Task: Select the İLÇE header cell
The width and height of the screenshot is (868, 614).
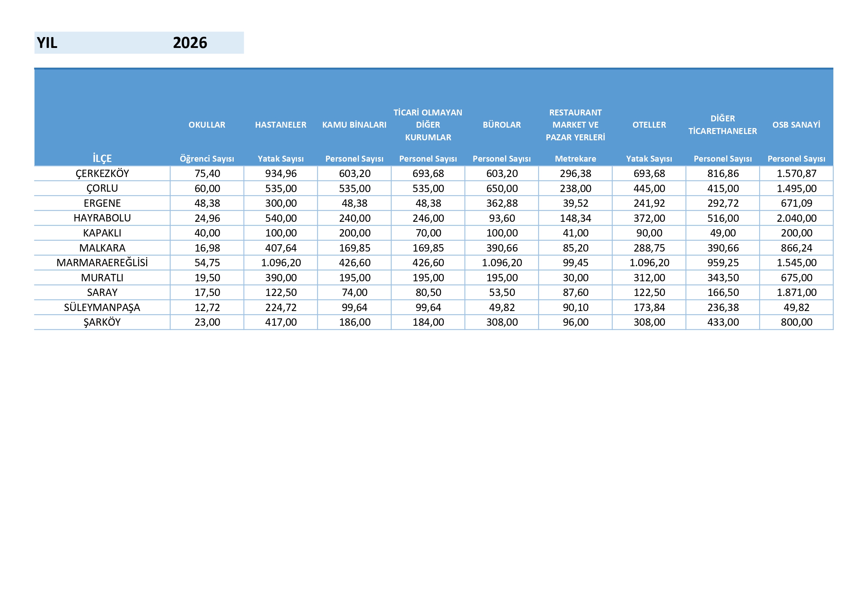Action: pos(102,158)
